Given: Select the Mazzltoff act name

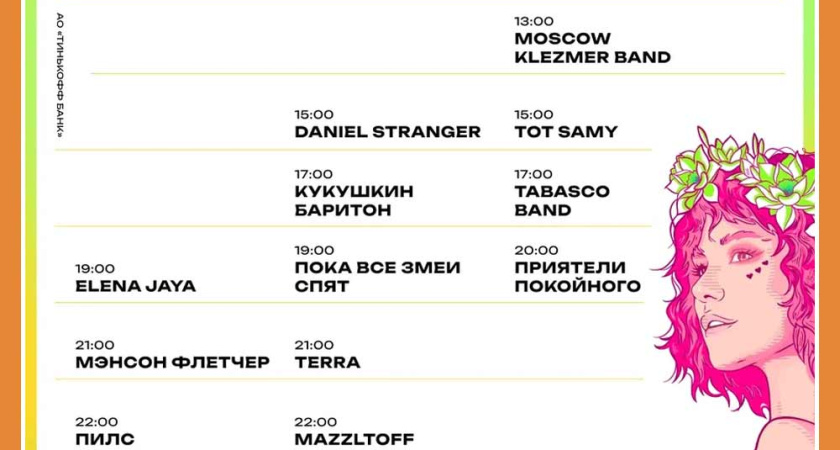Looking at the screenshot, I should click(354, 439).
